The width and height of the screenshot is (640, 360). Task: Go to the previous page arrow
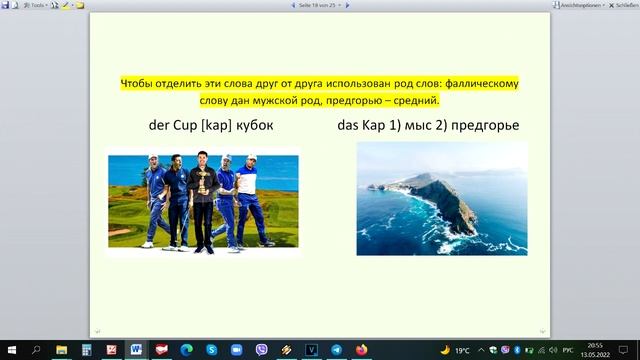(x=293, y=5)
